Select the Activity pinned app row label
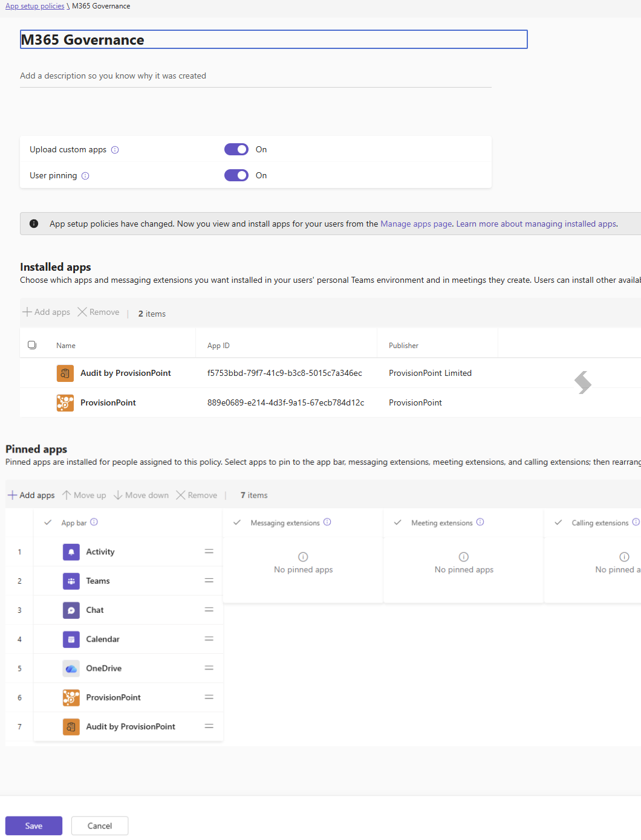Screen dimensions: 641x840 (x=100, y=552)
